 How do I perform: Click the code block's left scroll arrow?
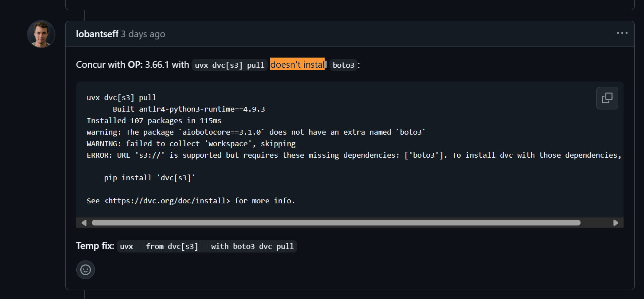tap(84, 223)
